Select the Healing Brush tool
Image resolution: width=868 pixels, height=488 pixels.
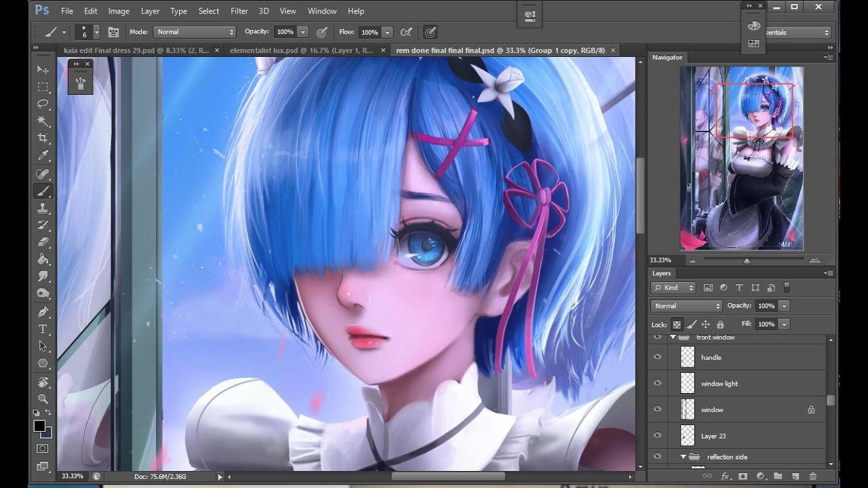coord(43,174)
